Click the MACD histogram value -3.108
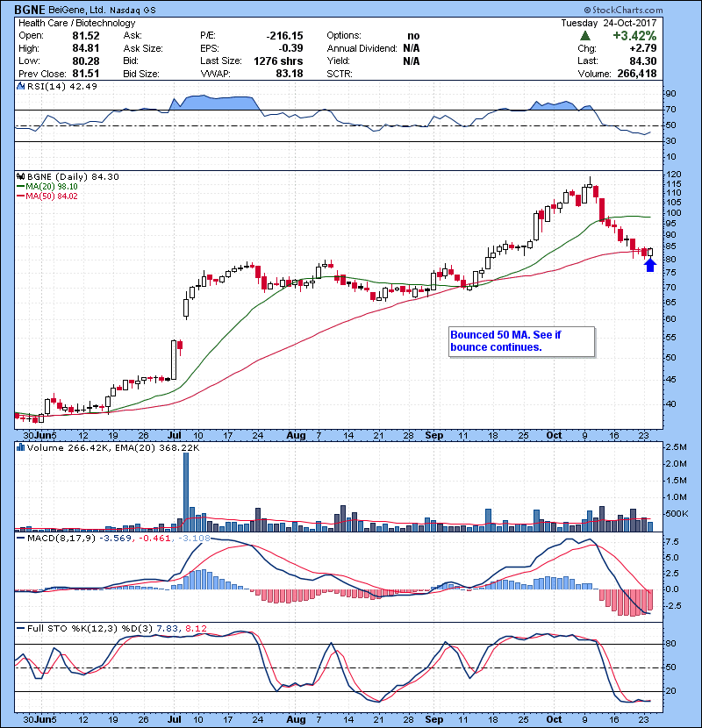702x728 pixels. [x=194, y=539]
